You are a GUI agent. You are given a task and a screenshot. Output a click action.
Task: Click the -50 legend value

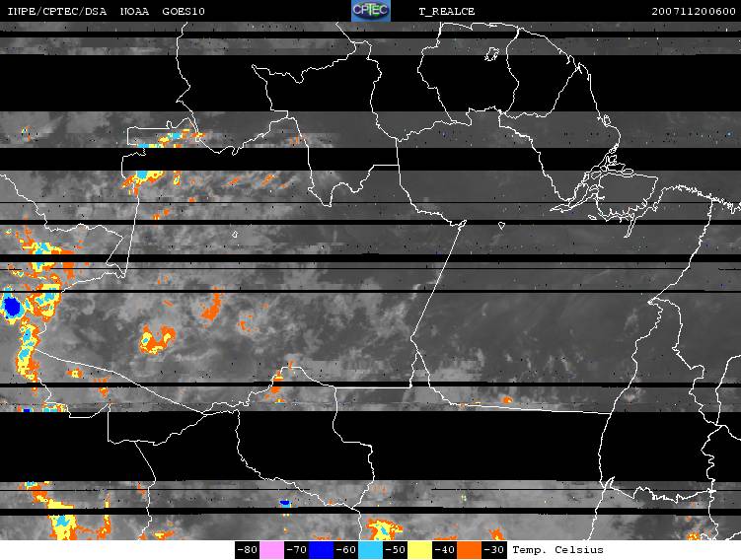(396, 550)
